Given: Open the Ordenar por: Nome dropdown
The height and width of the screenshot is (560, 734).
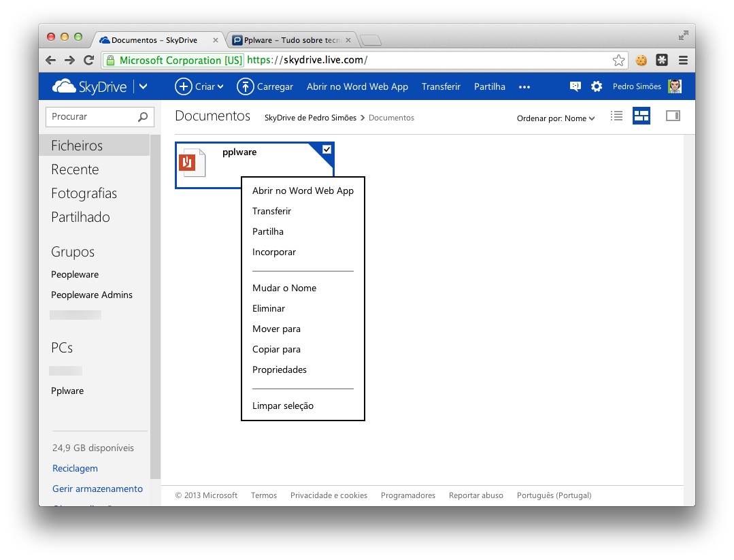Looking at the screenshot, I should (556, 118).
